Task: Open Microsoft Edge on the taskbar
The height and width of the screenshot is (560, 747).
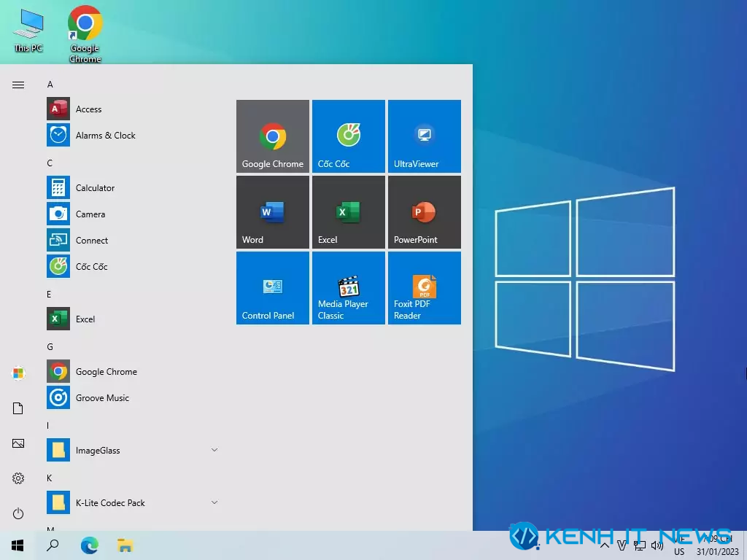Action: point(89,545)
